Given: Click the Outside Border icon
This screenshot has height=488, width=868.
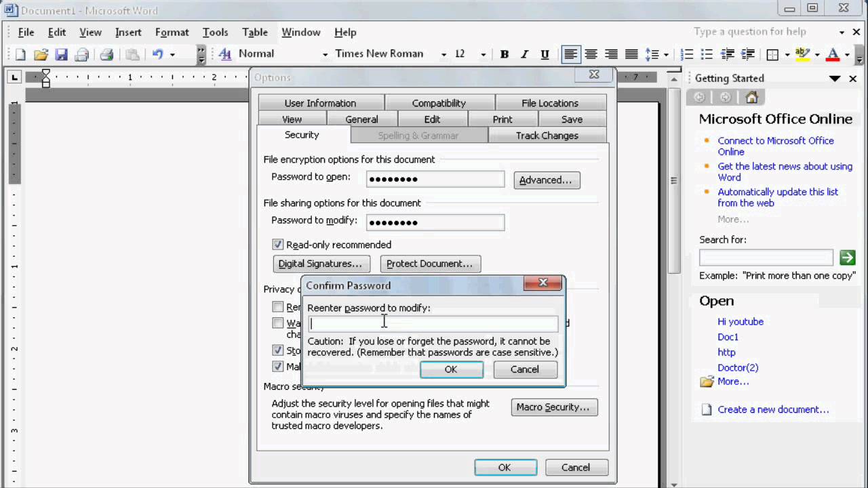Looking at the screenshot, I should (x=772, y=54).
